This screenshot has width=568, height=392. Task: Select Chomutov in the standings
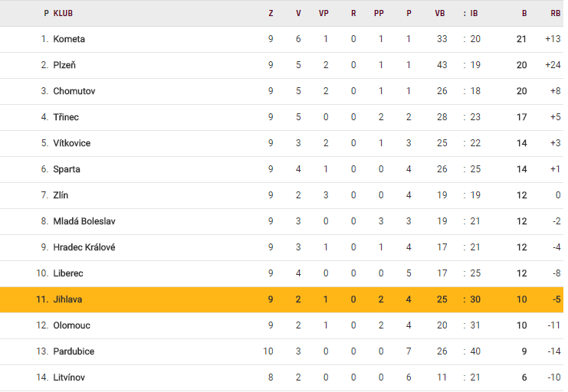[74, 91]
